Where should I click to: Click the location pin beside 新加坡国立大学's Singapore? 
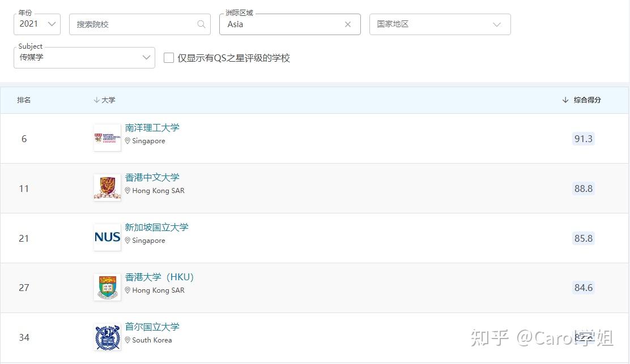coord(127,241)
